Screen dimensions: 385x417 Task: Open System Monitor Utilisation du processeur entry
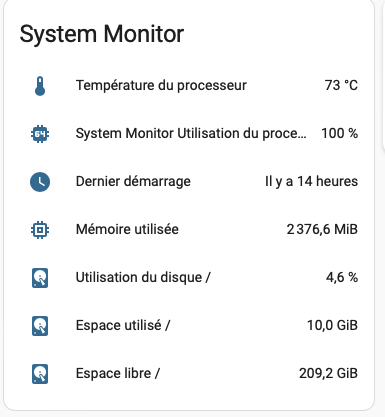(191, 133)
